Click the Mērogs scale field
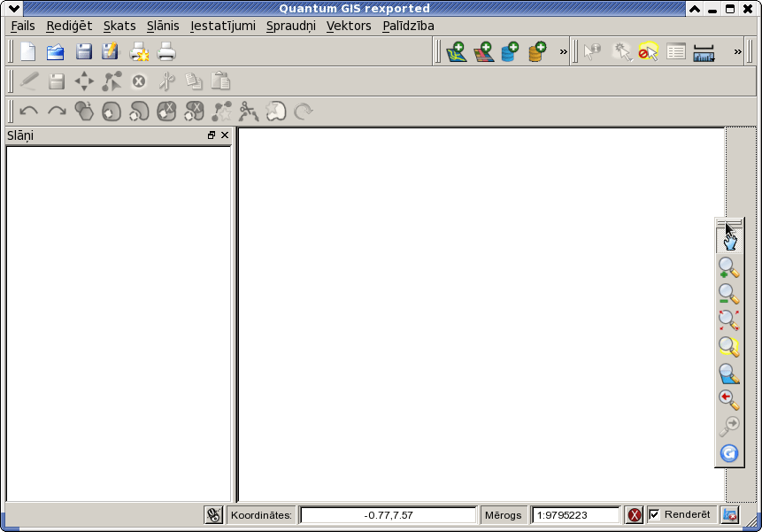The width and height of the screenshot is (762, 532). tap(576, 515)
